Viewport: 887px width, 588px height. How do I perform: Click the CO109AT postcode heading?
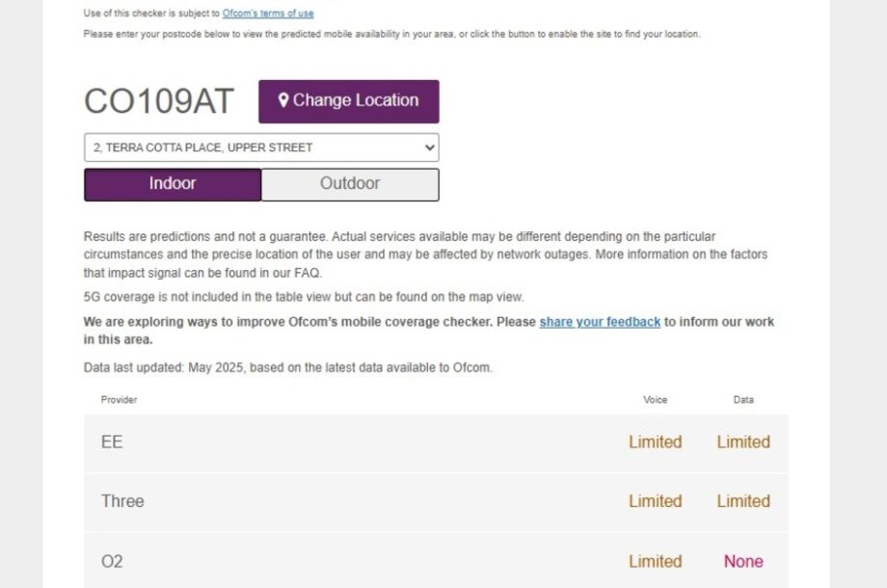pyautogui.click(x=159, y=101)
